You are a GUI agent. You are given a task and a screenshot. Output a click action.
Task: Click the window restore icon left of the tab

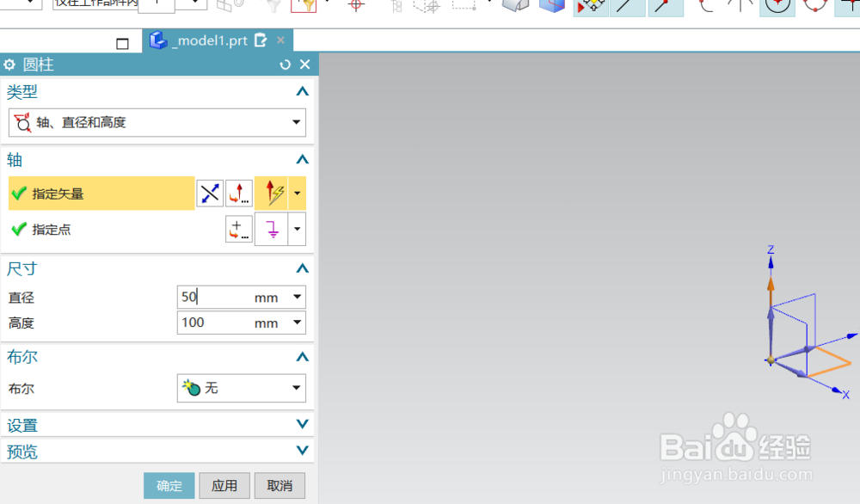tap(123, 44)
